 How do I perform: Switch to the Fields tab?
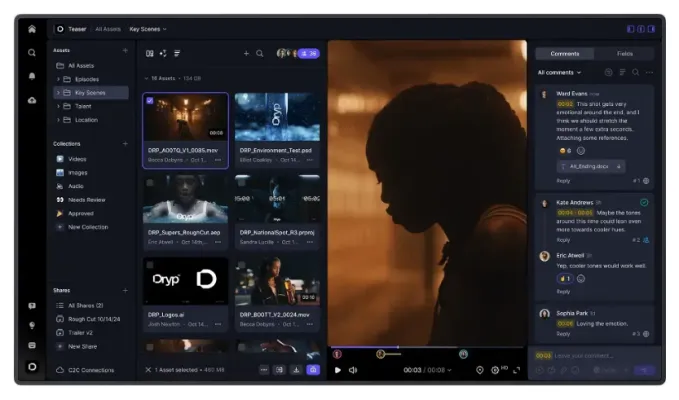coord(624,53)
